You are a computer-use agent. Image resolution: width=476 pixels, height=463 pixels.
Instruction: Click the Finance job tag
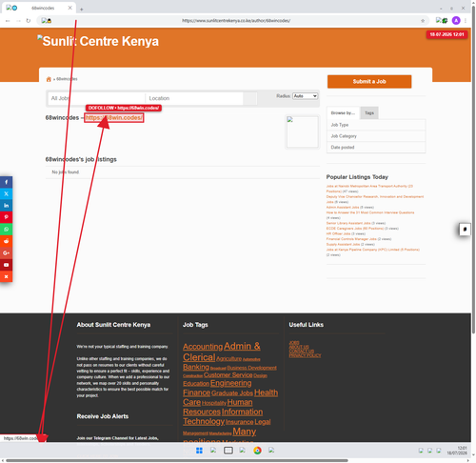[x=196, y=393]
